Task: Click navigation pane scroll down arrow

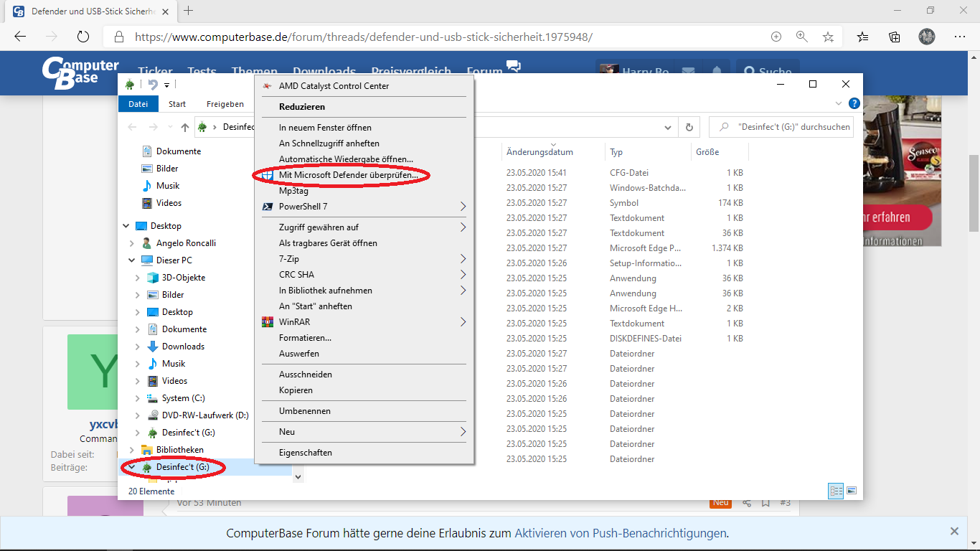Action: pyautogui.click(x=298, y=476)
